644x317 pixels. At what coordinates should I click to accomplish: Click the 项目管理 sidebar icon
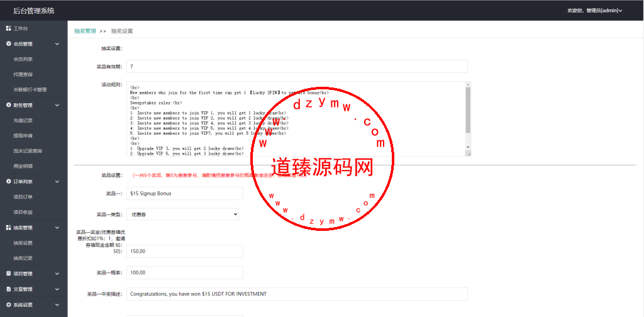8,274
